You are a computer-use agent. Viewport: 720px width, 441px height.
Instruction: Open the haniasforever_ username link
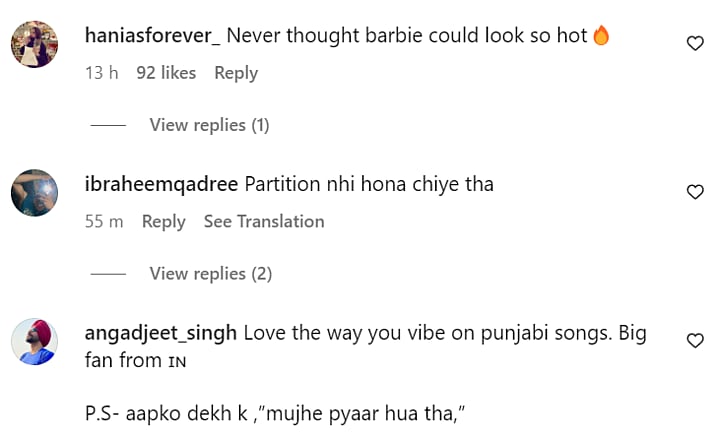coord(154,36)
